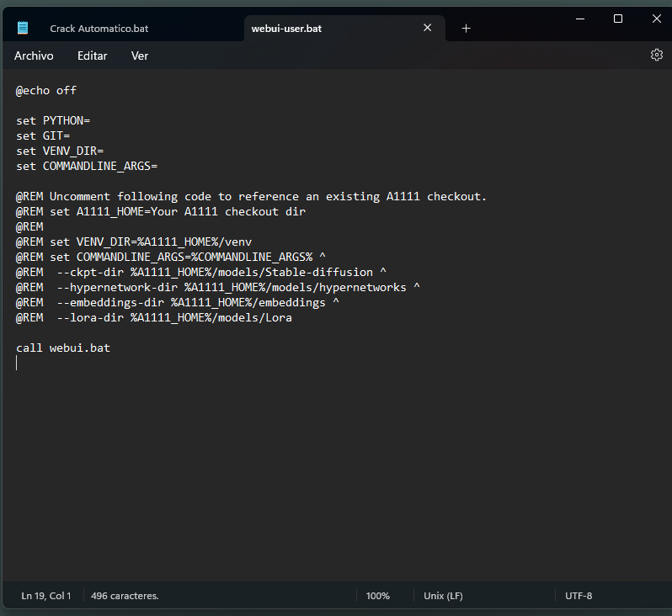Minimize the Notepad window
The height and width of the screenshot is (616, 672).
tap(580, 19)
